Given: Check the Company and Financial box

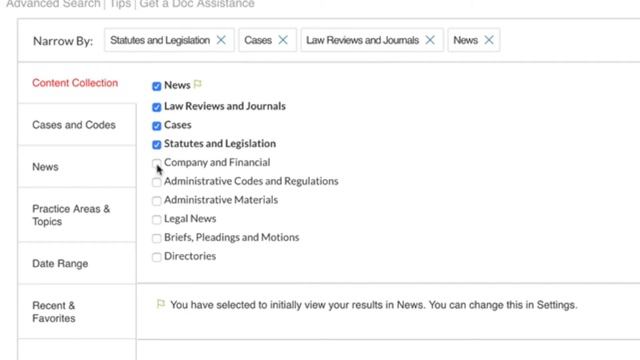Looking at the screenshot, I should coord(156,163).
